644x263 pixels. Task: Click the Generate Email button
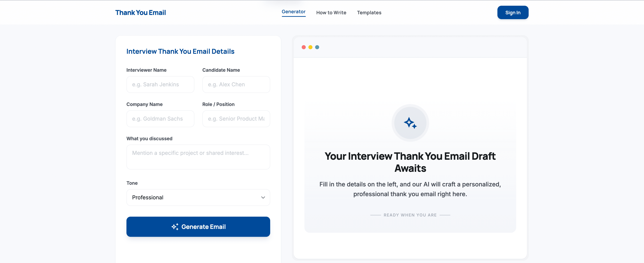tap(198, 227)
